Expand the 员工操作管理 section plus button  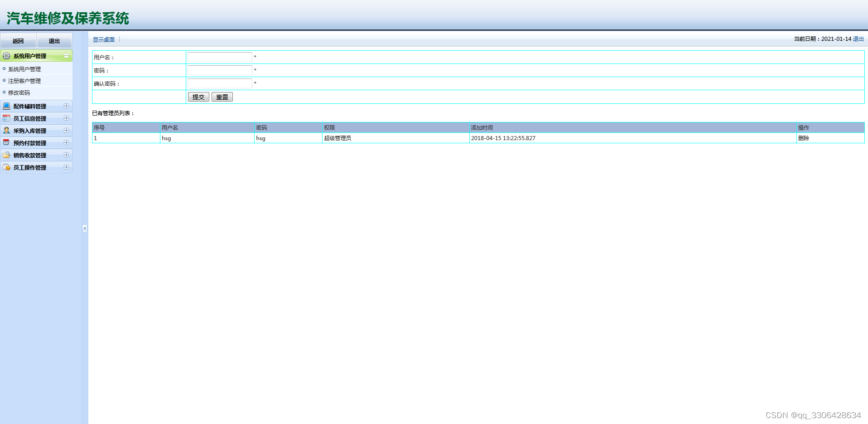[66, 167]
